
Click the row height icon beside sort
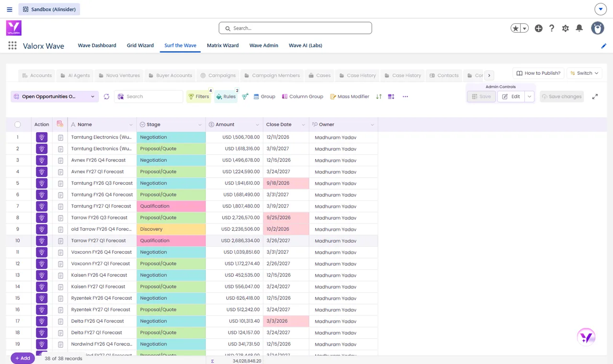pyautogui.click(x=391, y=97)
